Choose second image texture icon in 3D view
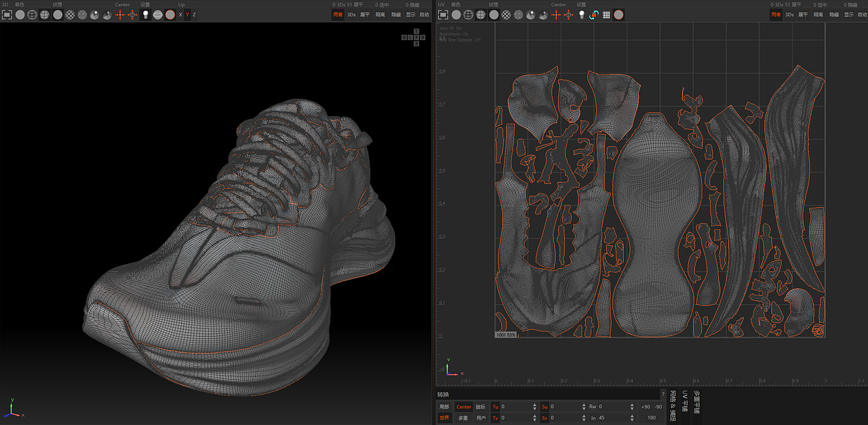This screenshot has width=868, height=425. pos(107,14)
